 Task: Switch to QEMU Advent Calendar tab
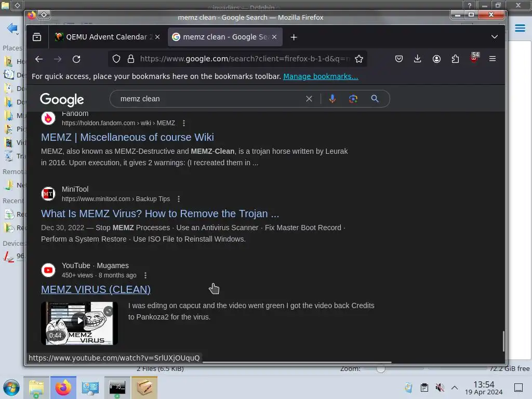107,37
